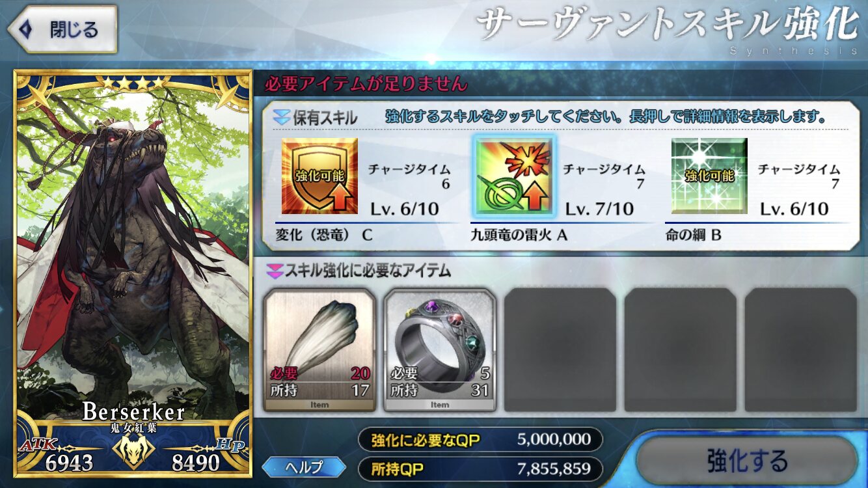Open the 鬼女紅葉 servant card
868x488 pixels.
[133, 273]
